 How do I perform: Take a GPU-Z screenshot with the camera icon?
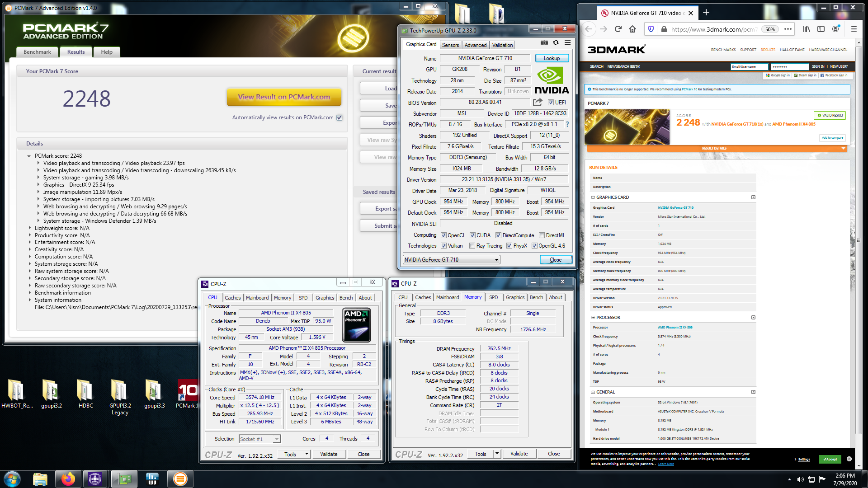tap(544, 43)
